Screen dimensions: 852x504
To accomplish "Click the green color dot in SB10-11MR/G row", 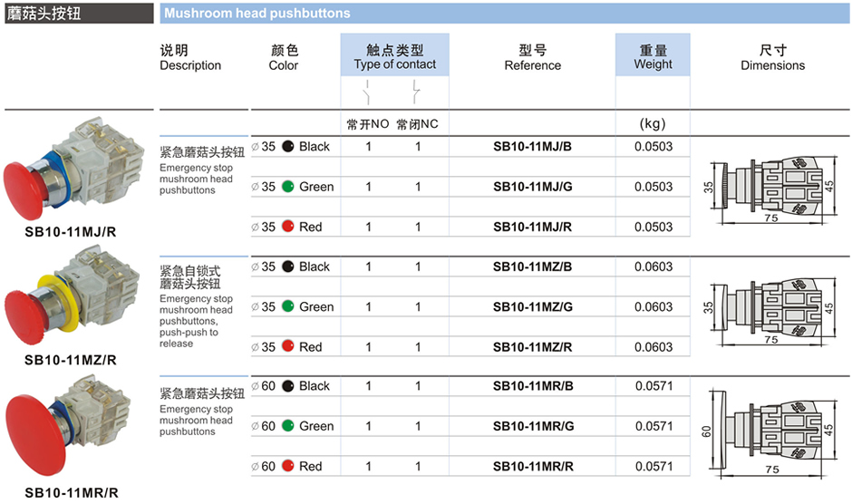I will [x=287, y=426].
